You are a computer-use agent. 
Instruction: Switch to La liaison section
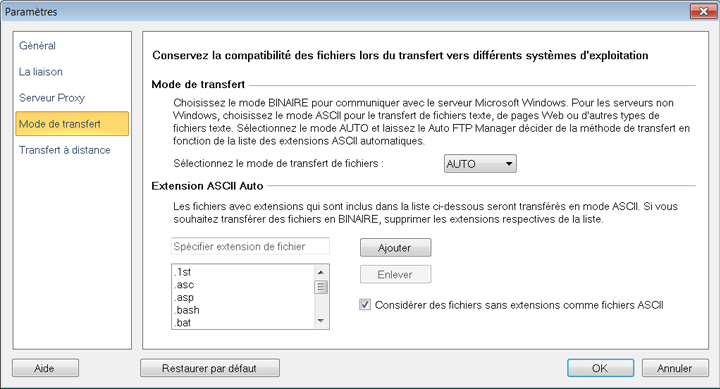(41, 72)
